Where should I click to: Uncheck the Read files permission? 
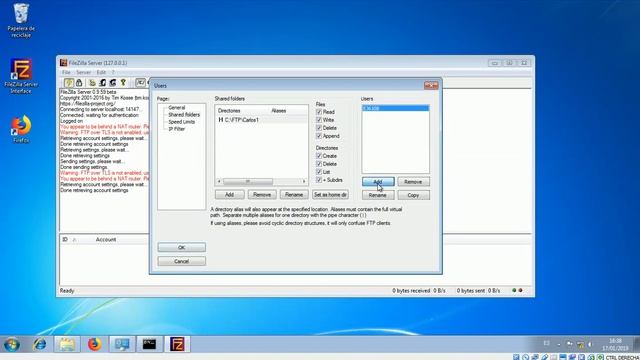[319, 112]
